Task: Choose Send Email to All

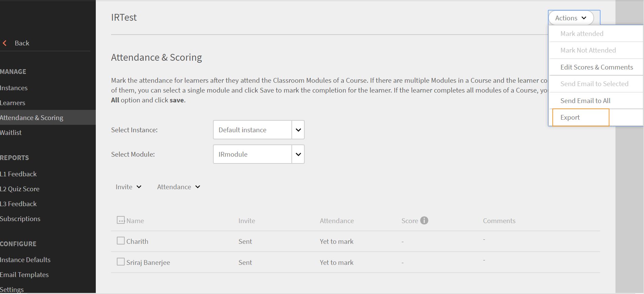Action: [585, 101]
